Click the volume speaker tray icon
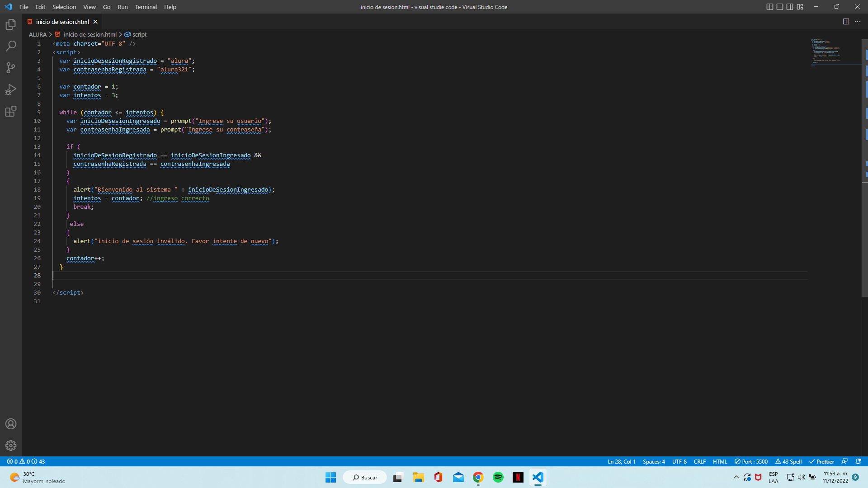This screenshot has width=868, height=488. pos(801,477)
